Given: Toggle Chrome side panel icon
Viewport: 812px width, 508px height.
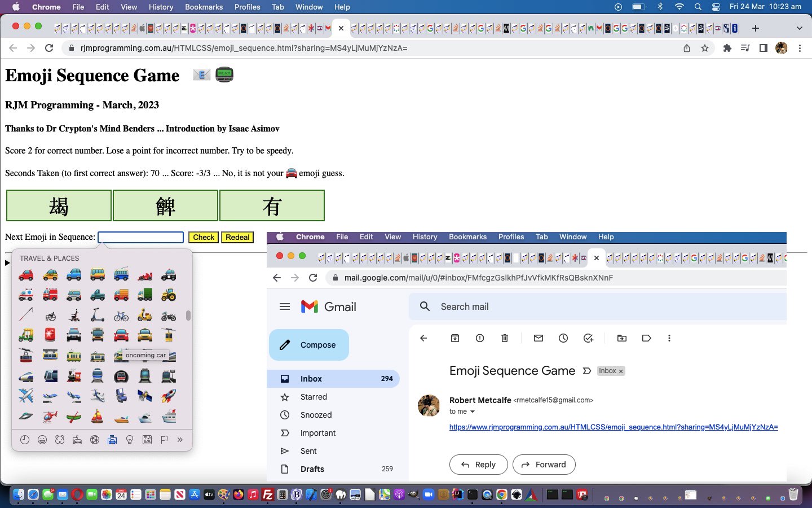Looking at the screenshot, I should tap(764, 48).
